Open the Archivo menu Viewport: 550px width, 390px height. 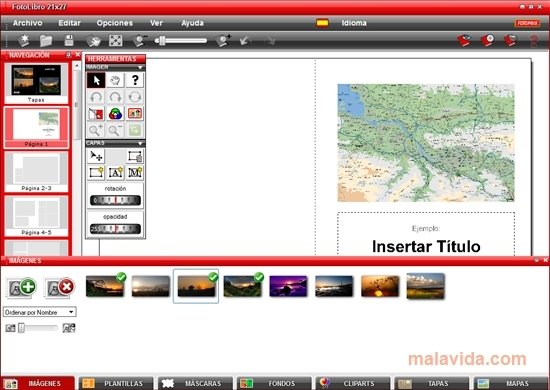[27, 23]
